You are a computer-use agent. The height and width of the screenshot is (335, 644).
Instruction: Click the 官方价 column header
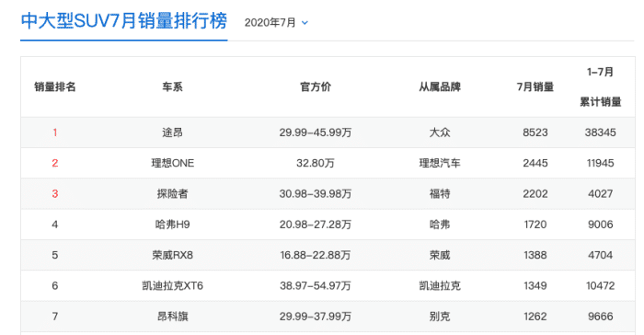point(316,87)
